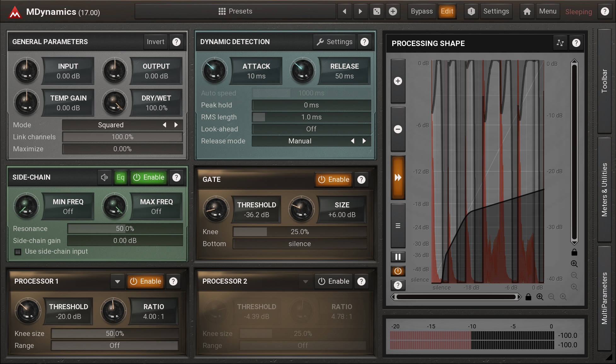This screenshot has height=364, width=616.
Task: Click the Invert button
Action: click(155, 42)
